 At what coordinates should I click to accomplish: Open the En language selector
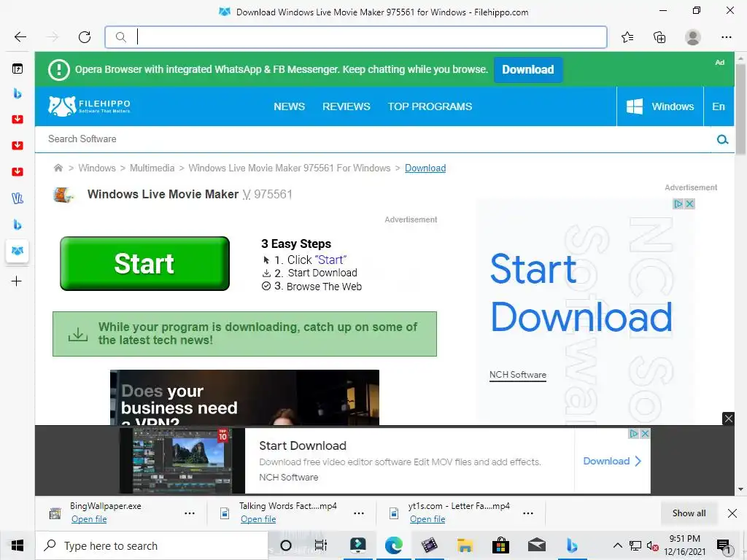719,106
